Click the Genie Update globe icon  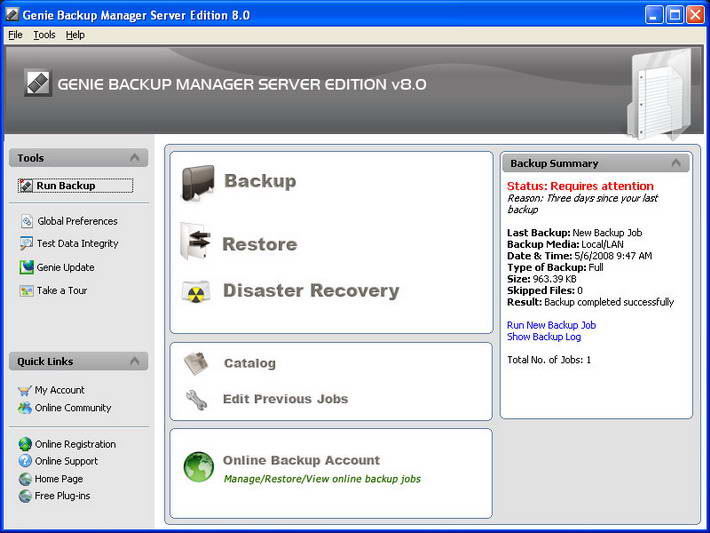pyautogui.click(x=26, y=267)
